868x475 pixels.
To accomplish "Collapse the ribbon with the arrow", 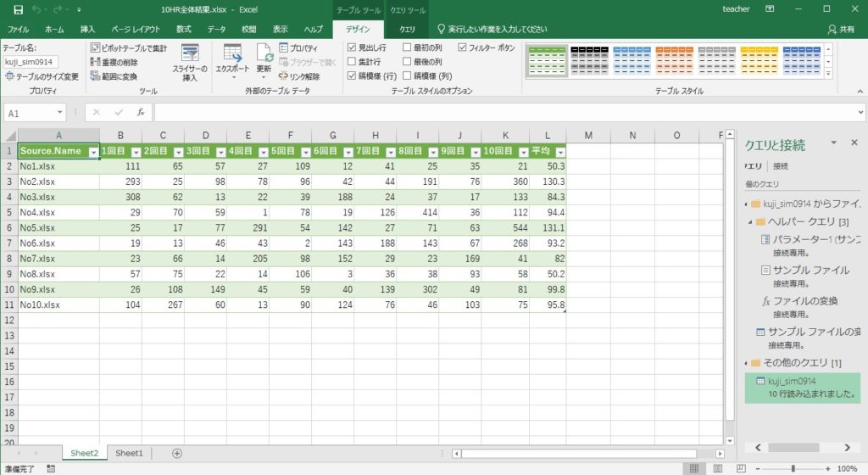I will [860, 92].
